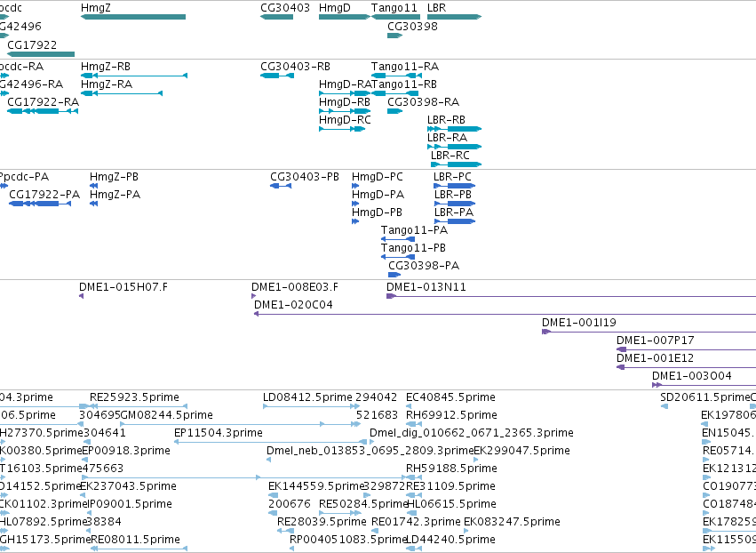Select the LBR-PB protein label
756x553 pixels.
point(453,195)
